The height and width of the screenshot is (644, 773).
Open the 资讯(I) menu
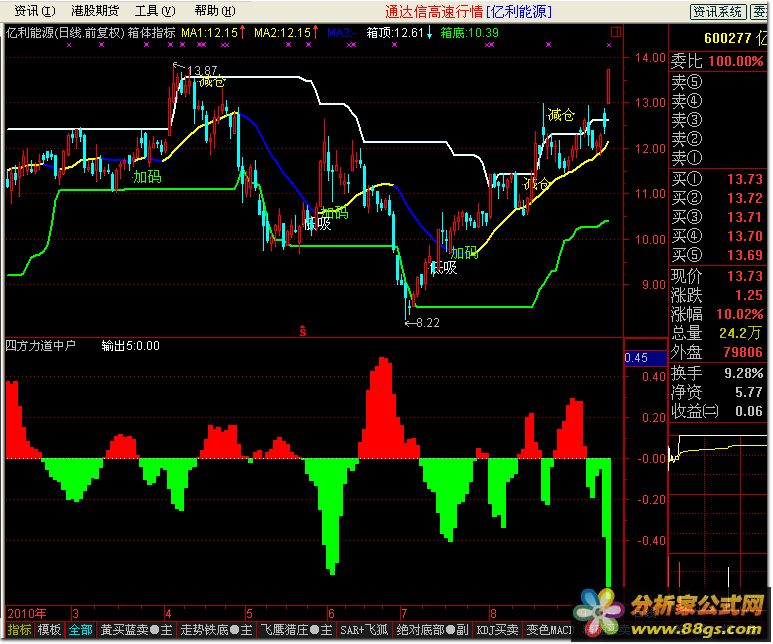(x=34, y=10)
